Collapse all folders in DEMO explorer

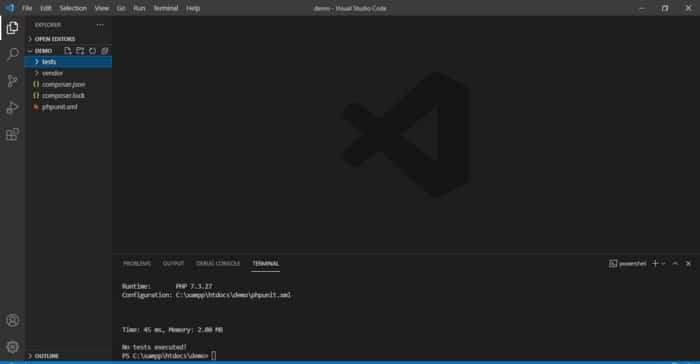pyautogui.click(x=104, y=51)
